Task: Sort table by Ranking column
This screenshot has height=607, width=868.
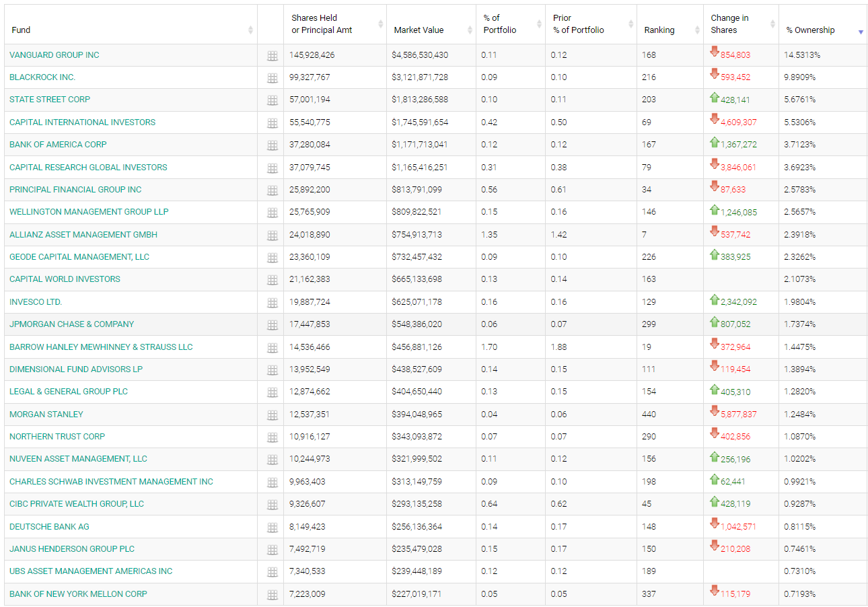Action: (670, 24)
